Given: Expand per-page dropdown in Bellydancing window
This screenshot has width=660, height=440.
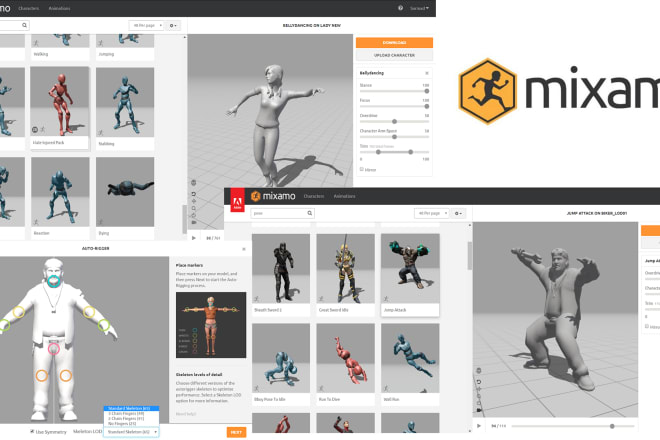Looking at the screenshot, I should pyautogui.click(x=146, y=25).
